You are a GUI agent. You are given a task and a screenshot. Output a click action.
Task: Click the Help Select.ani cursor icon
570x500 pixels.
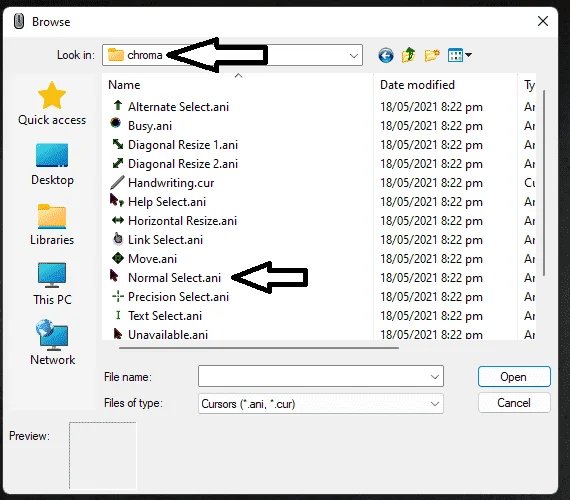[117, 200]
